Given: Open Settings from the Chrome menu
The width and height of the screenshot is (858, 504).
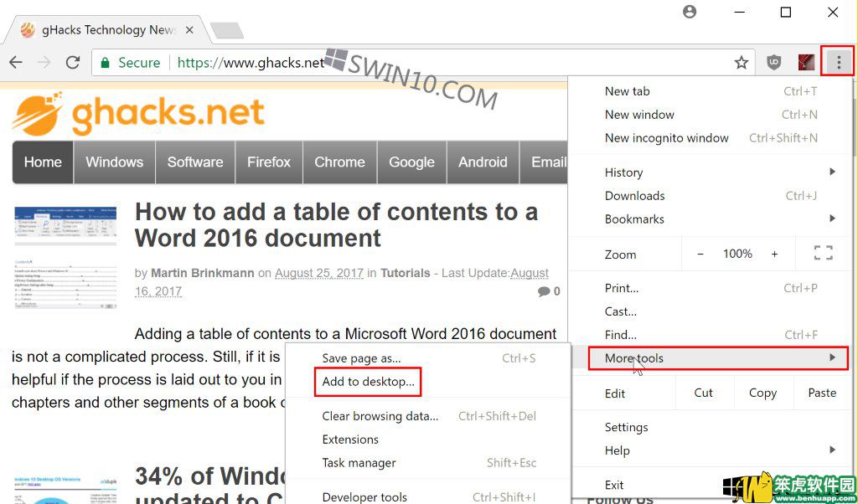Looking at the screenshot, I should coord(711,427).
